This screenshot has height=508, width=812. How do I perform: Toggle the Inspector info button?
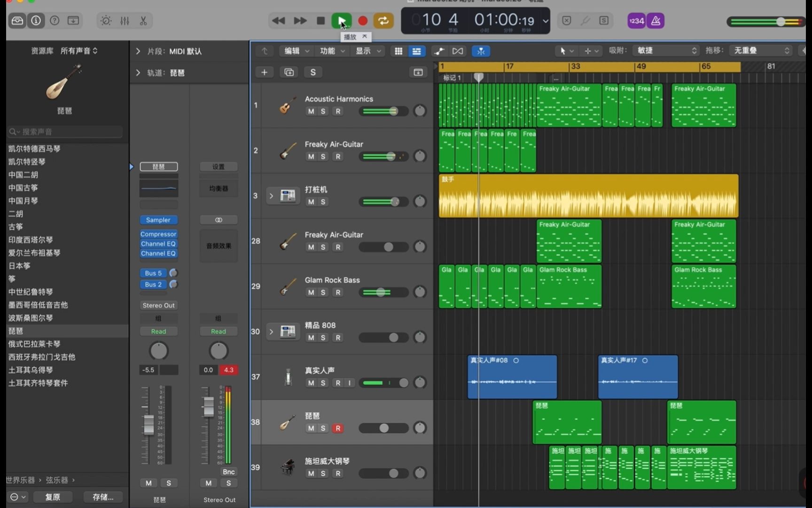[36, 21]
